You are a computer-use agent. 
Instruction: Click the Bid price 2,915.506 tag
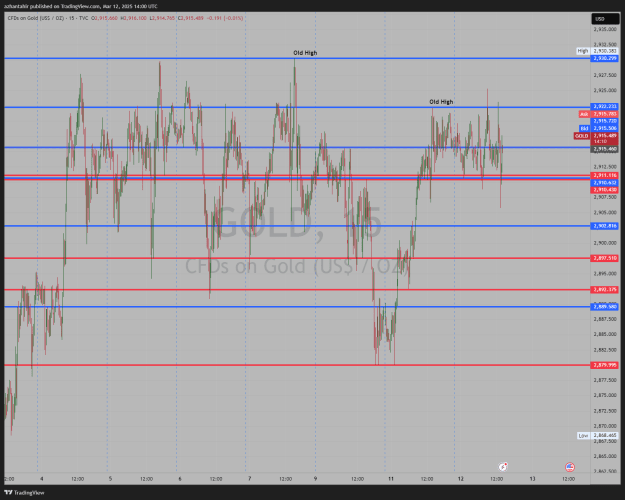tap(605, 128)
